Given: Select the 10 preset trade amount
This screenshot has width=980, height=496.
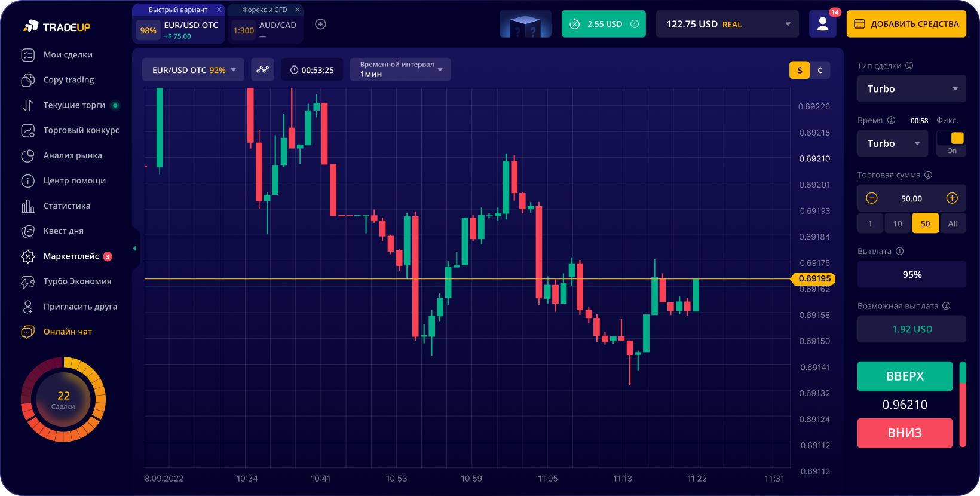Looking at the screenshot, I should (898, 223).
